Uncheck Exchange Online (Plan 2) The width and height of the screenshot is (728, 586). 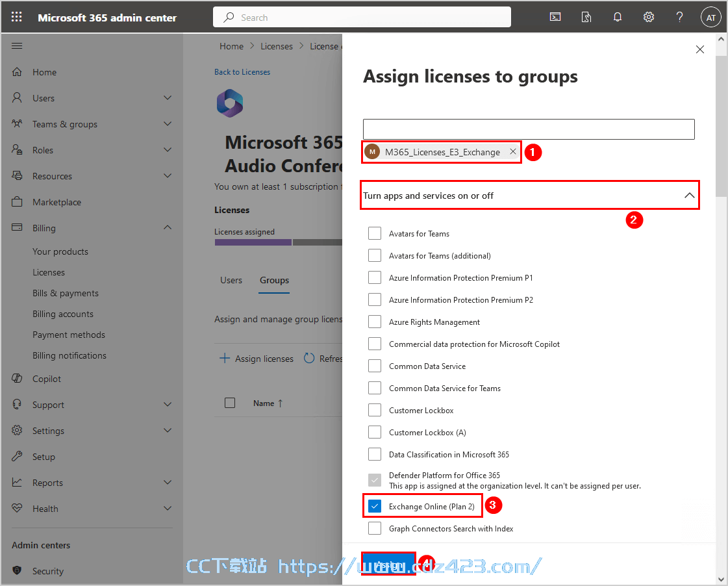(375, 506)
